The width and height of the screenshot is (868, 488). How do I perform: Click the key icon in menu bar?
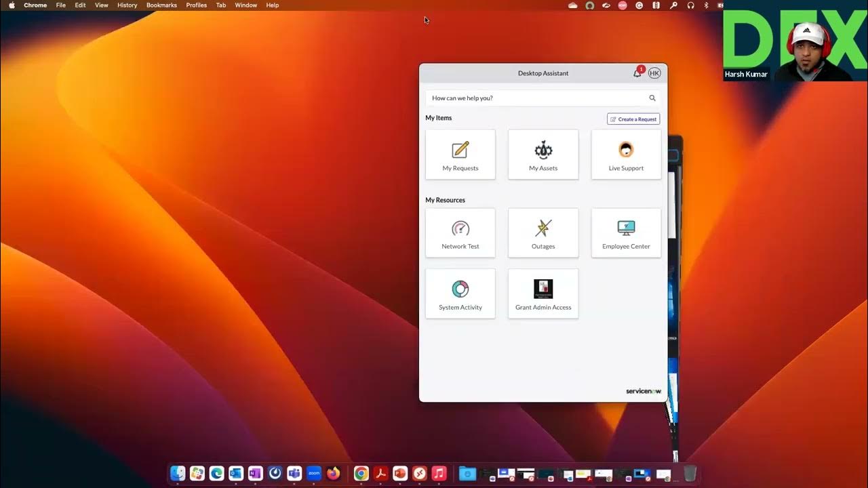[x=673, y=5]
